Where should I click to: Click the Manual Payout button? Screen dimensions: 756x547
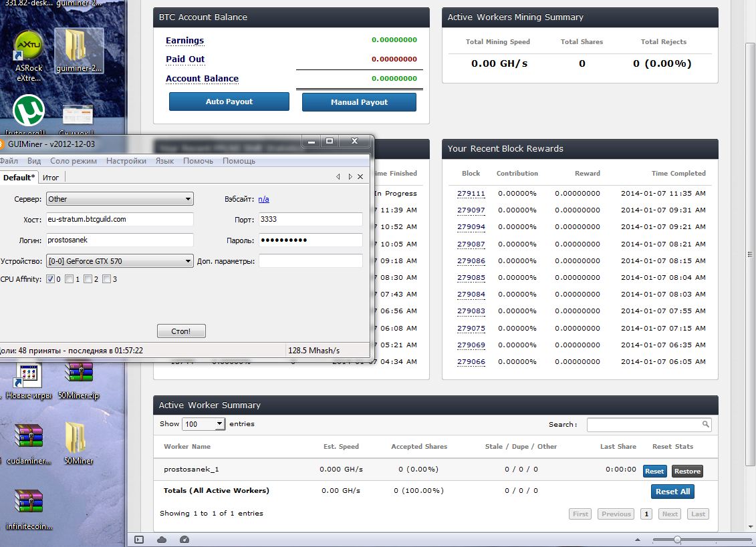tap(359, 102)
